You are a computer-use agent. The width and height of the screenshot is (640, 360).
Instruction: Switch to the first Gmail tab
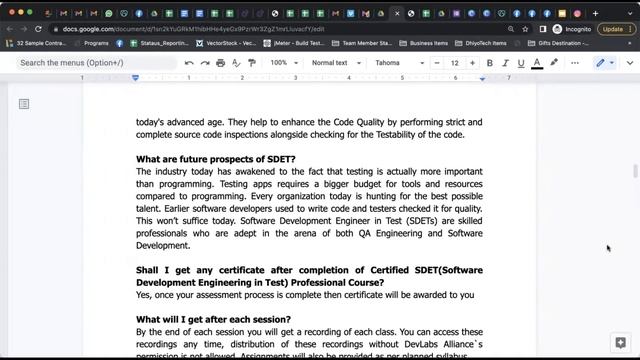click(x=63, y=13)
